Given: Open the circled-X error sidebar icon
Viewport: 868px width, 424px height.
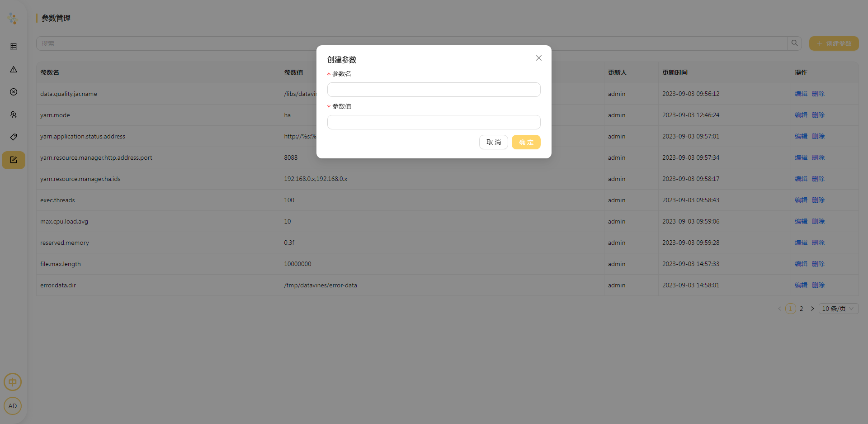Looking at the screenshot, I should (x=14, y=92).
